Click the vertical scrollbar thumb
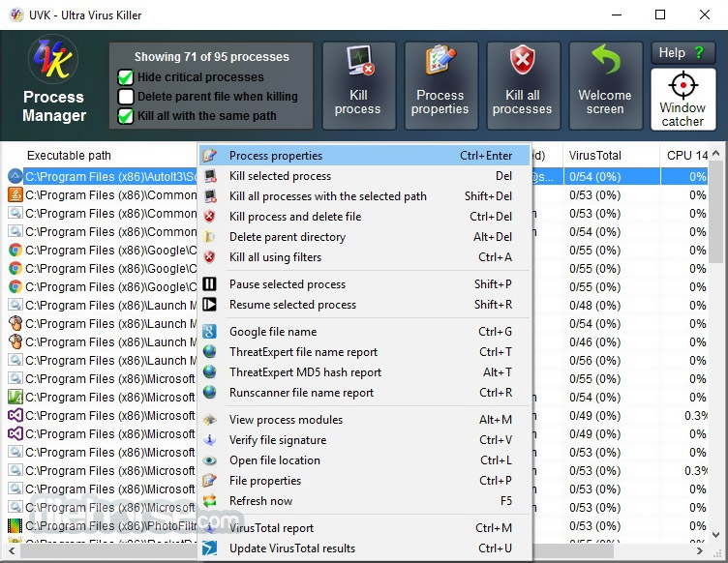This screenshot has width=728, height=563. pos(716,212)
